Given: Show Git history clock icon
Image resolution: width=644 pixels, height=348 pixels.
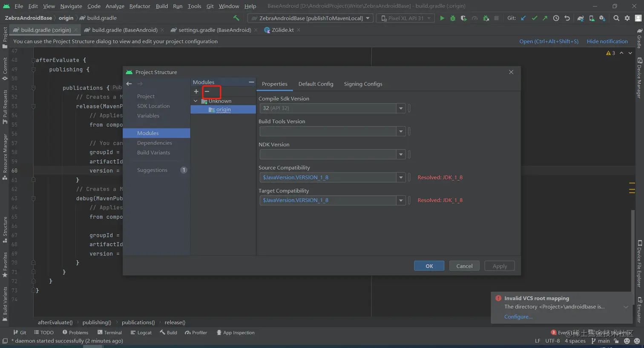Looking at the screenshot, I should (x=556, y=18).
